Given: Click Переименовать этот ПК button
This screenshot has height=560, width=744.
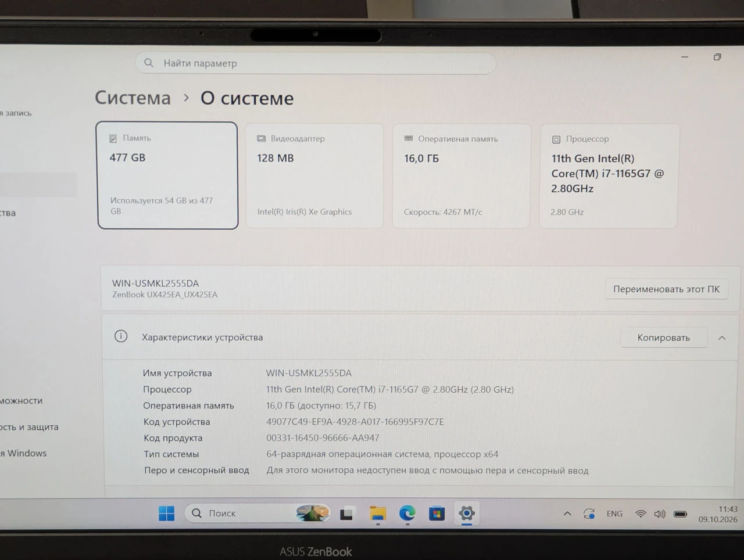Looking at the screenshot, I should (x=666, y=289).
